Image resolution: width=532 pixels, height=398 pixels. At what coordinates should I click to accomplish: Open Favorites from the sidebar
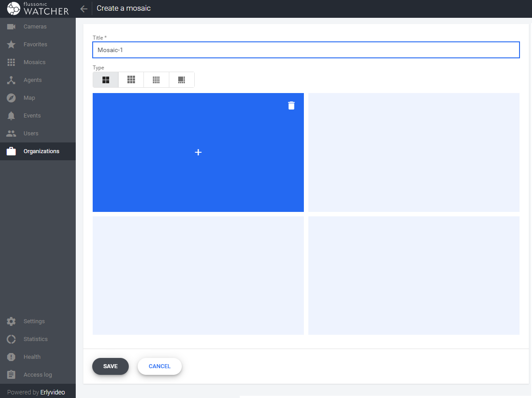35,45
